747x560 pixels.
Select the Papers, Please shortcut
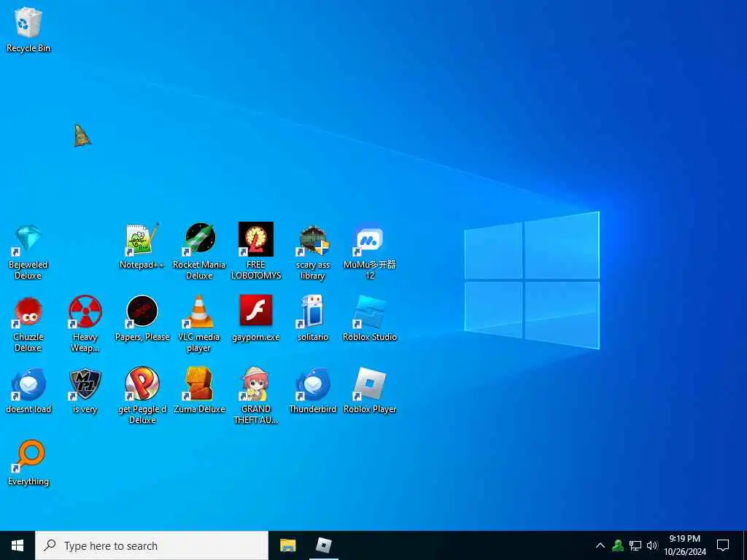pyautogui.click(x=142, y=318)
